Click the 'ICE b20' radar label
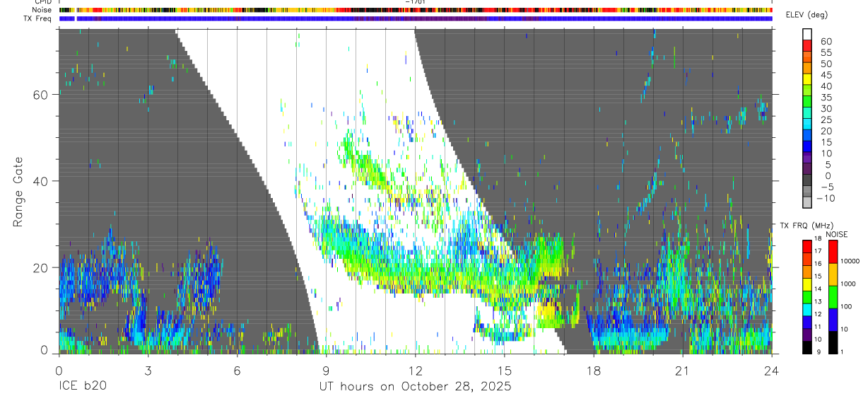This screenshot has width=868, height=401. click(x=81, y=387)
